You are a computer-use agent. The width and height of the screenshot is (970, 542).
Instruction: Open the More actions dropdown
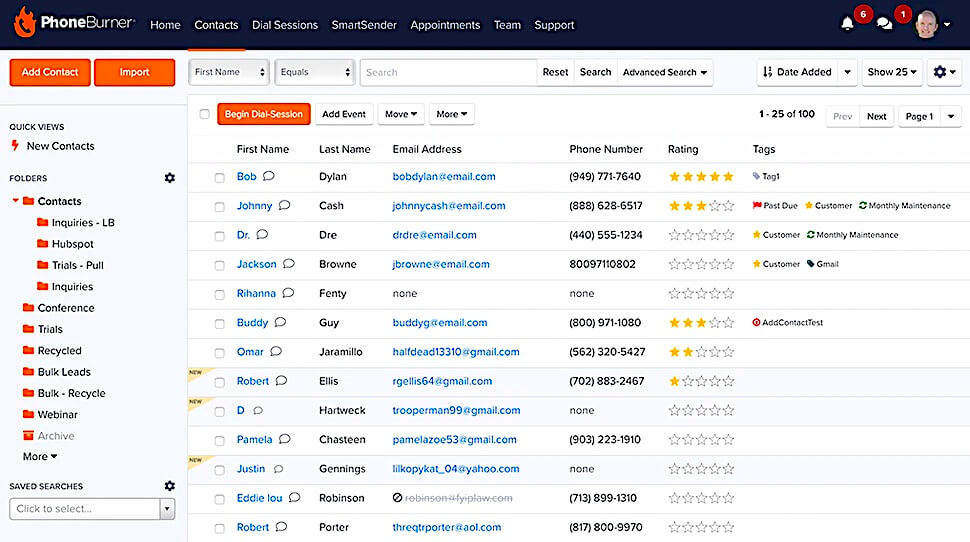coord(452,114)
